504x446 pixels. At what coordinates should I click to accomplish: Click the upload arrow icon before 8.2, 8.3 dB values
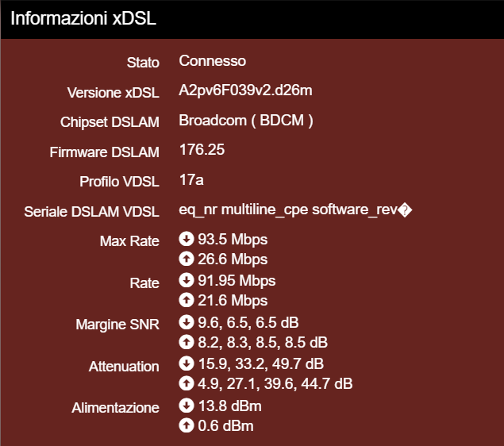(x=187, y=343)
